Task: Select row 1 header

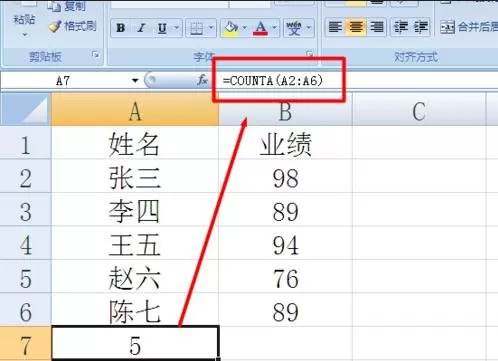Action: (x=25, y=143)
